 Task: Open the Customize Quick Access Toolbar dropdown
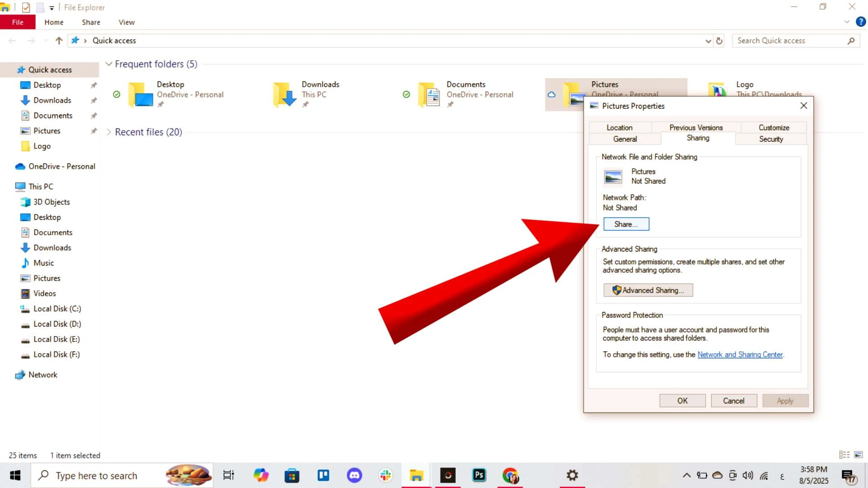[52, 8]
